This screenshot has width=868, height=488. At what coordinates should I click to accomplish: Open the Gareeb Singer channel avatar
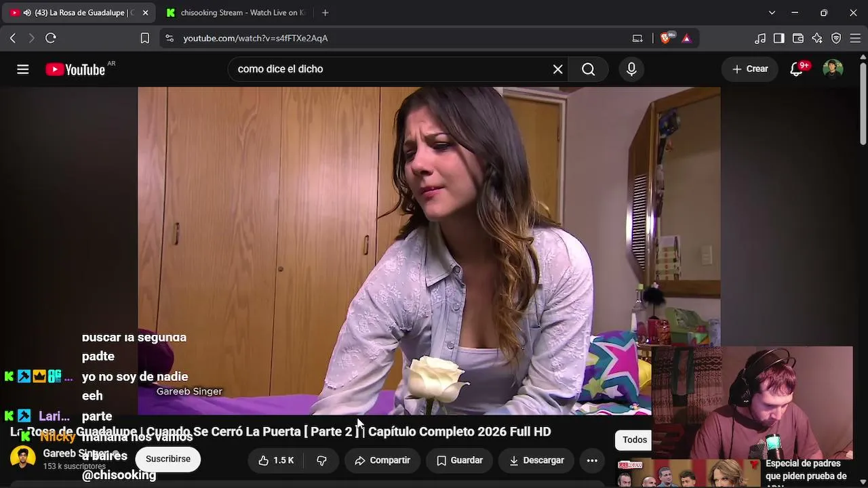tap(22, 458)
